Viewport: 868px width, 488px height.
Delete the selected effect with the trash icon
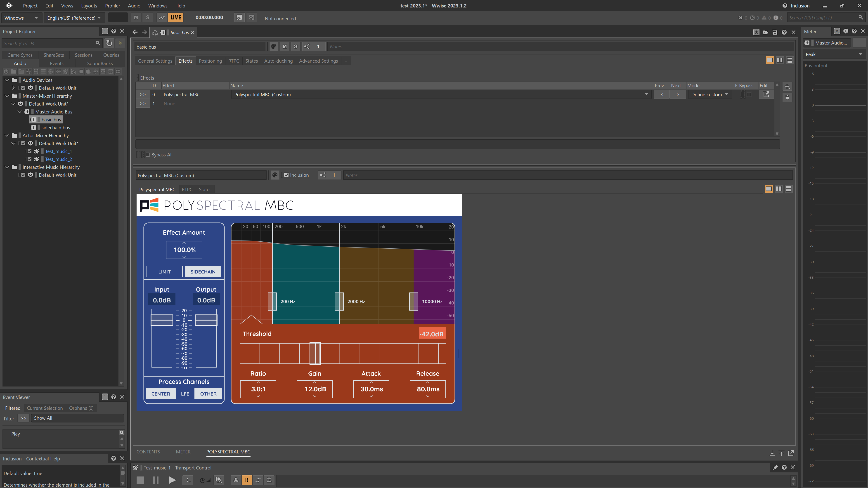point(788,97)
